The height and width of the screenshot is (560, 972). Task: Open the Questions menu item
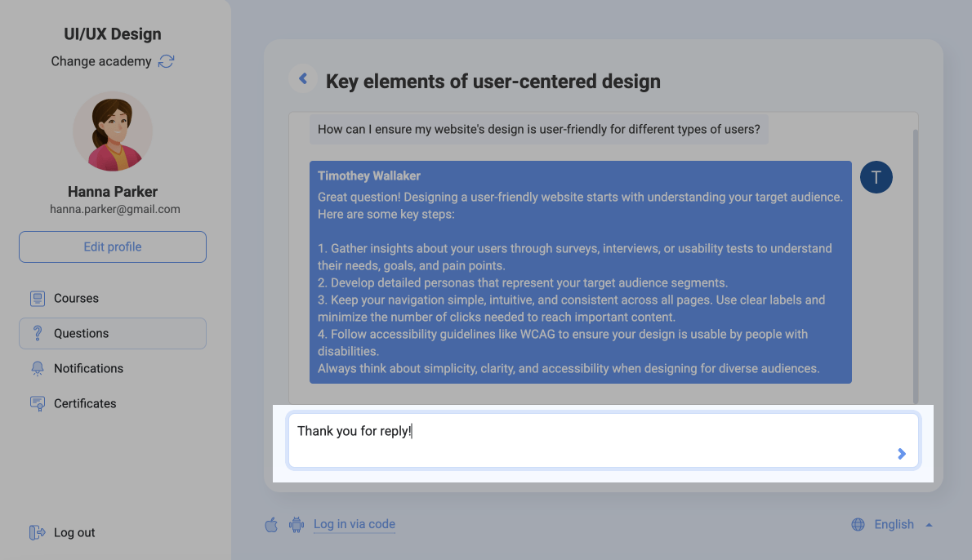coord(113,334)
